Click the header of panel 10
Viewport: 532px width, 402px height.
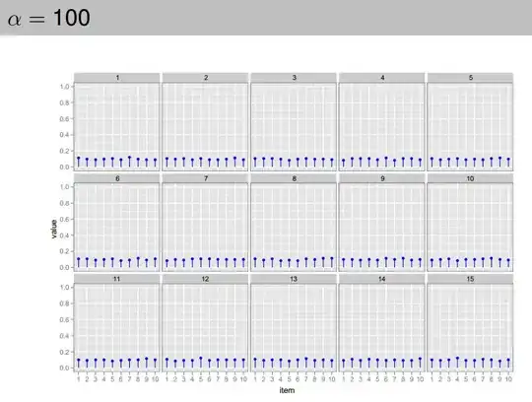pyautogui.click(x=470, y=178)
